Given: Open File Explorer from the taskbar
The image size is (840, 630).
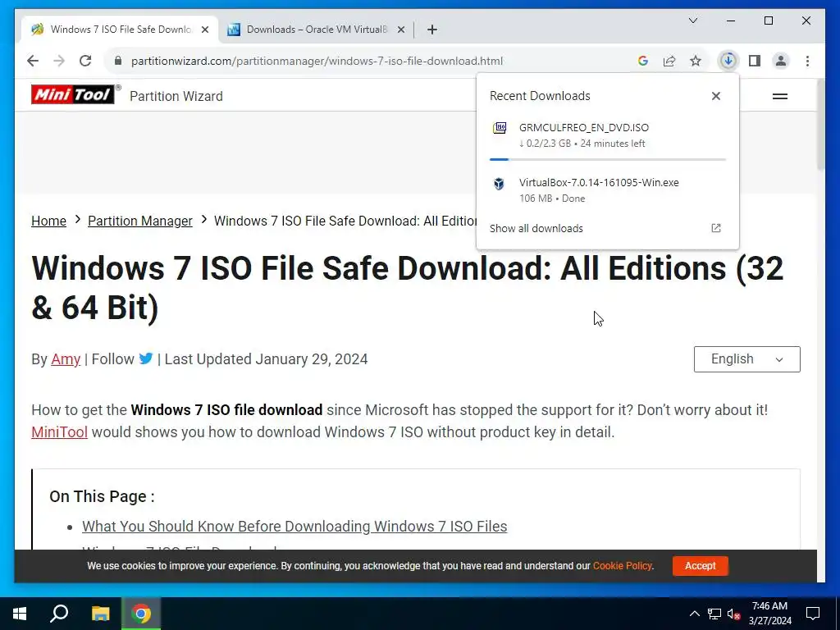Looking at the screenshot, I should [100, 614].
